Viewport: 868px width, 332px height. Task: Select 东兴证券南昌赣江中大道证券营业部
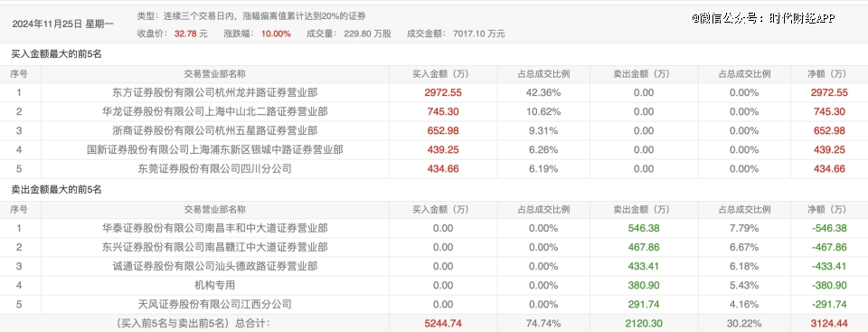point(215,247)
